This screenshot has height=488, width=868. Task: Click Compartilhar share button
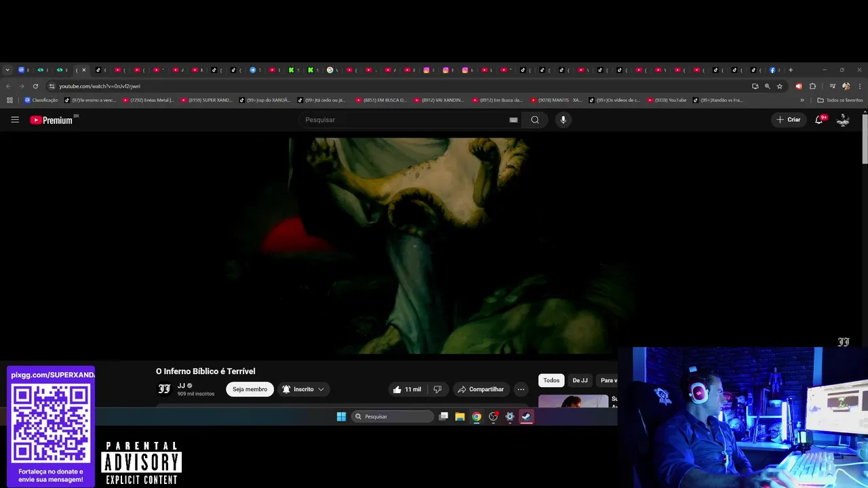click(480, 390)
